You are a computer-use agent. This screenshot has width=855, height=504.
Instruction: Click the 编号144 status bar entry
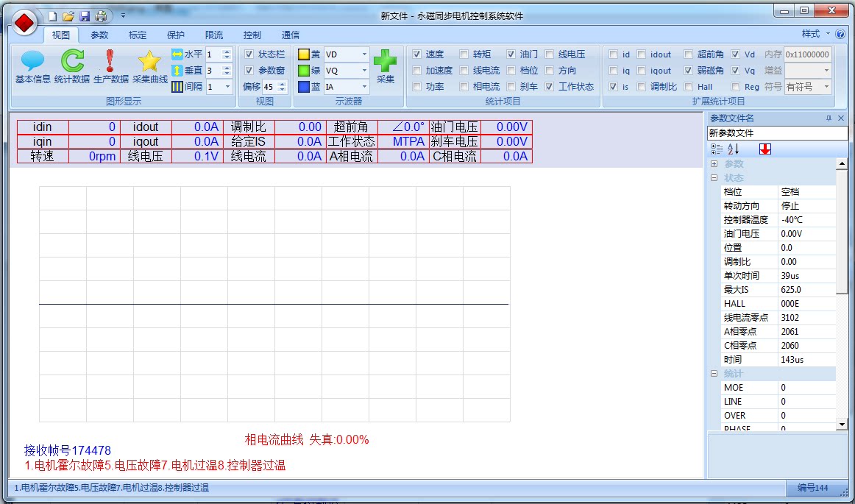click(812, 488)
